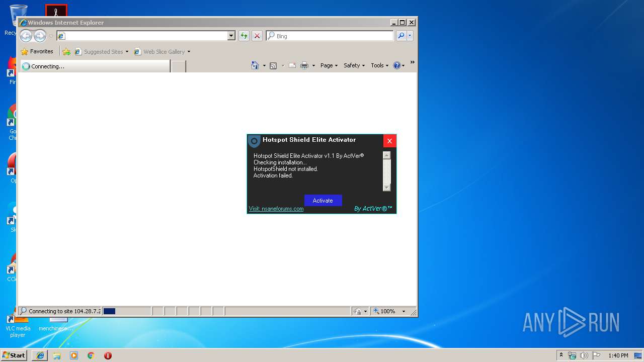This screenshot has height=362, width=644.
Task: Expand the Web Slice Gallery dropdown arrow
Action: point(189,51)
